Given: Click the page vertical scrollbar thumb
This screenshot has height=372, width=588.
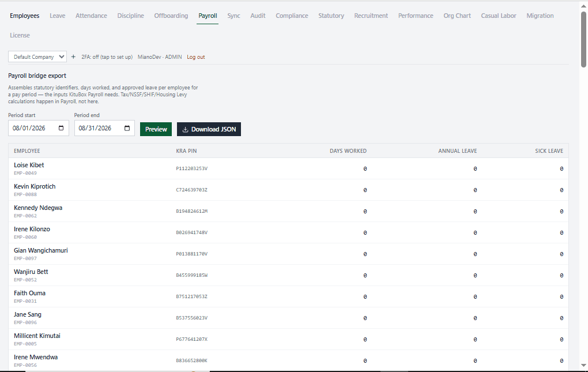Looking at the screenshot, I should click(x=583, y=39).
